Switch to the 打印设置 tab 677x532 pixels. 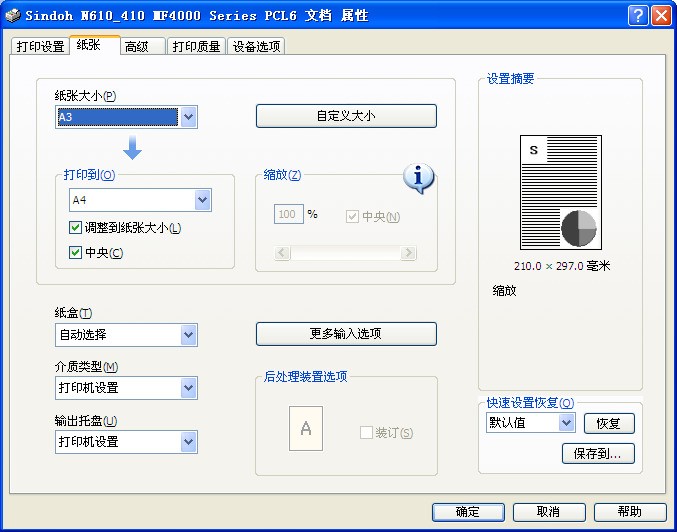click(40, 46)
